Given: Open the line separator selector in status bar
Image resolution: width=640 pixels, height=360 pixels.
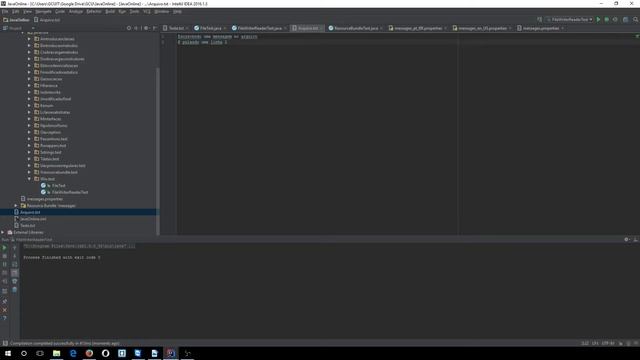Looking at the screenshot, I should [595, 343].
